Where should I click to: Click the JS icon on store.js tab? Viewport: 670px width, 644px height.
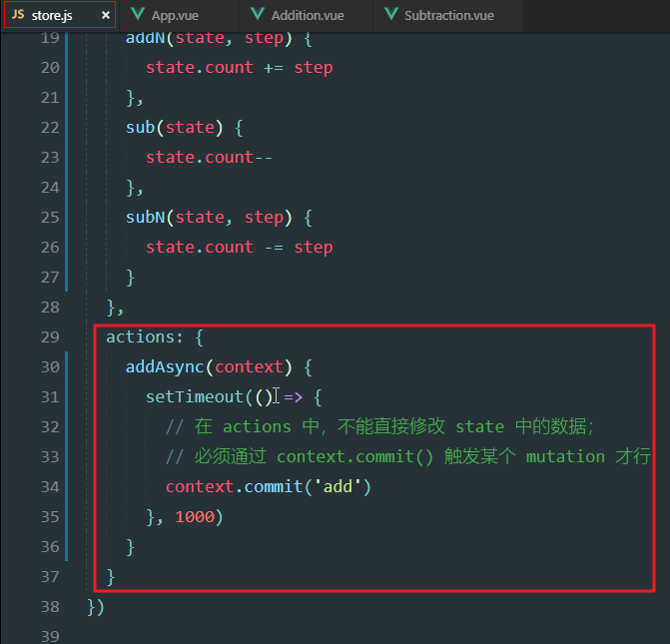[x=18, y=15]
